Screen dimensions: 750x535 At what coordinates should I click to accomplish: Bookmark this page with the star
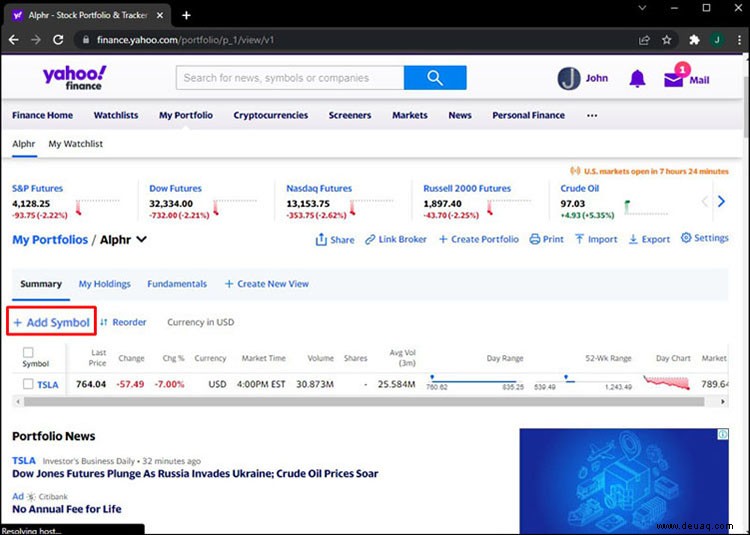[667, 40]
